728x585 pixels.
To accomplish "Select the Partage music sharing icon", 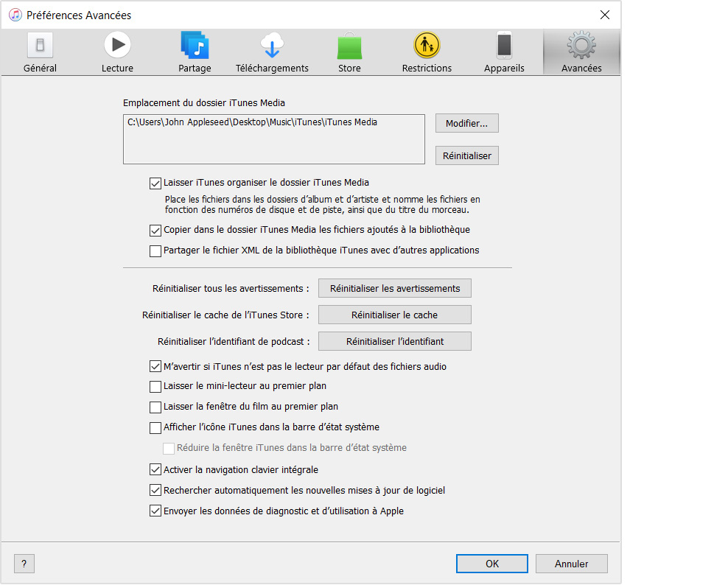I will click(x=195, y=46).
